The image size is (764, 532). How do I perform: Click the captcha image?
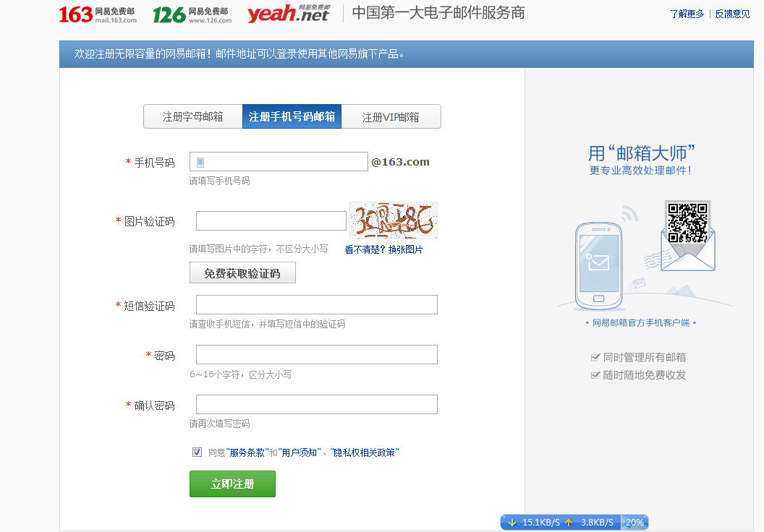(x=394, y=220)
